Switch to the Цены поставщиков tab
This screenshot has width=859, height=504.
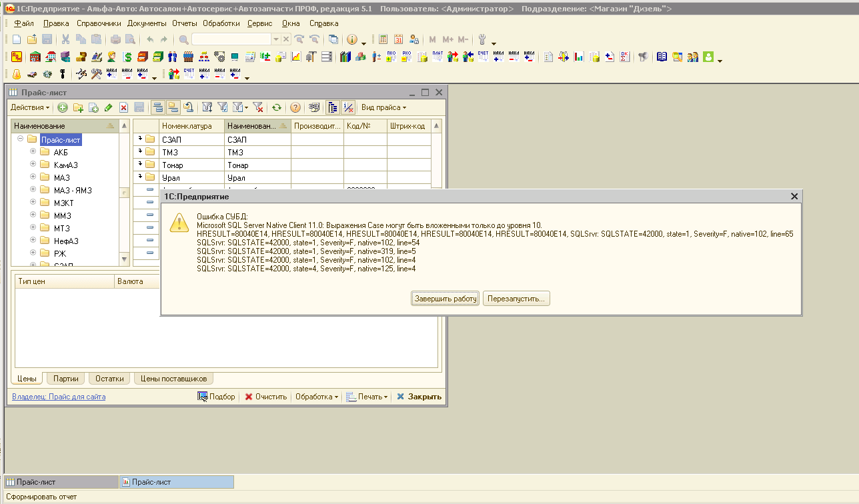click(x=173, y=379)
